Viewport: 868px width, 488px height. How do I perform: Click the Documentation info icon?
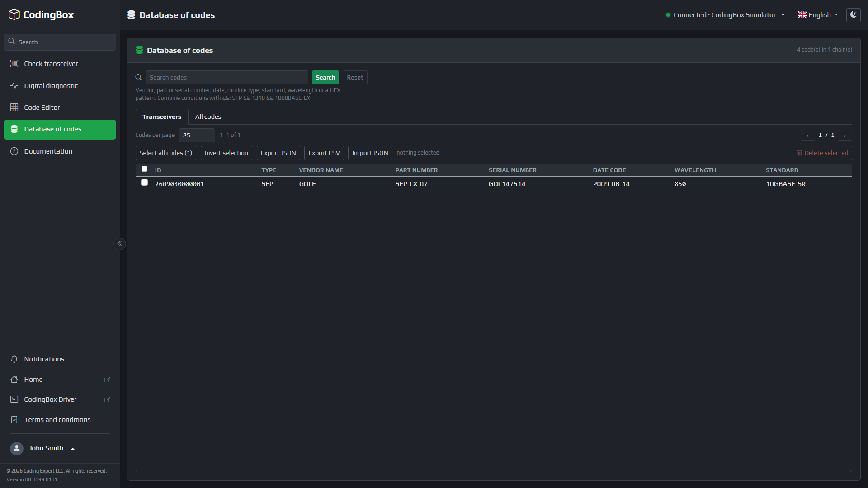coord(14,151)
